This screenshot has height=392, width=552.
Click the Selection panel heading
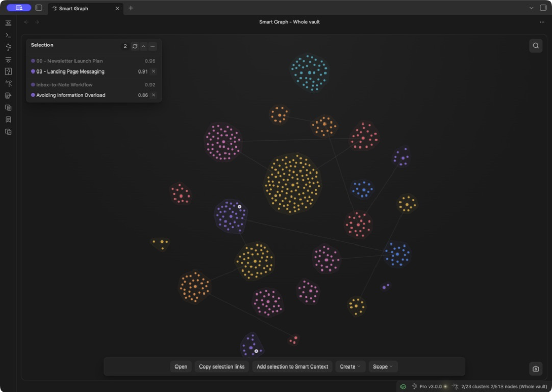pos(42,45)
